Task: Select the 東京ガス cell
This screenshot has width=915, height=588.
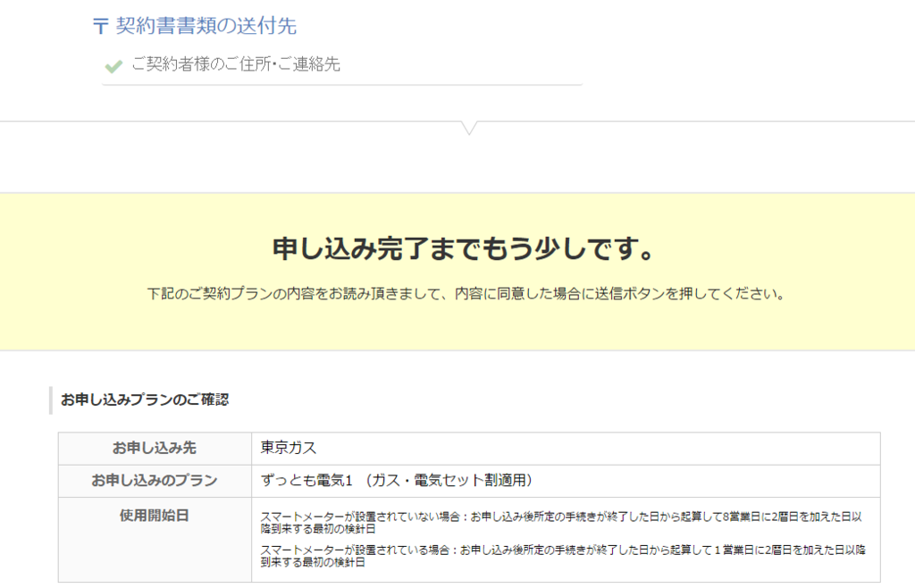Action: 566,448
